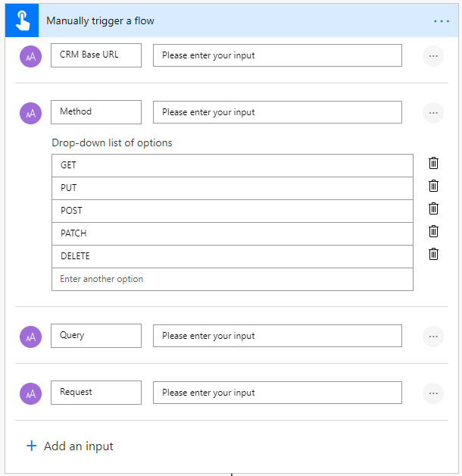Viewport: 462px width, 476px height.
Task: Click the manual trigger hand icon
Action: pos(21,20)
